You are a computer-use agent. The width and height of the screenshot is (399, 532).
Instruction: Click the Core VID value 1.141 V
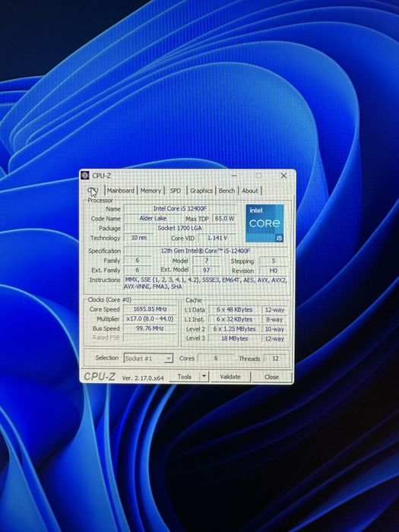click(217, 238)
